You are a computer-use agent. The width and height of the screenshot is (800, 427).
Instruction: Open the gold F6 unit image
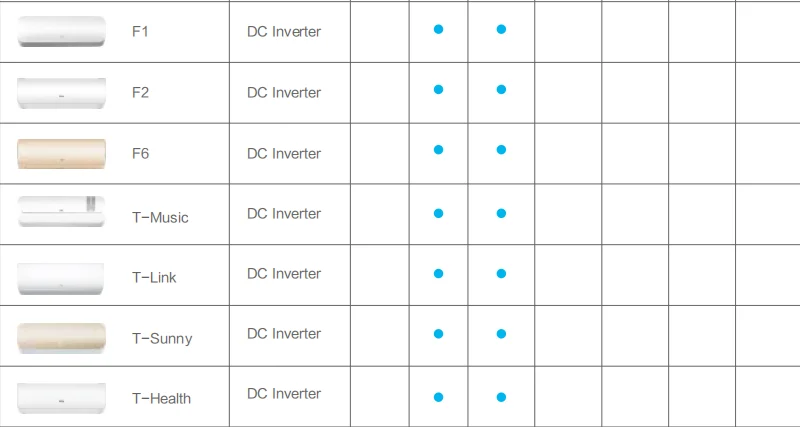61,153
